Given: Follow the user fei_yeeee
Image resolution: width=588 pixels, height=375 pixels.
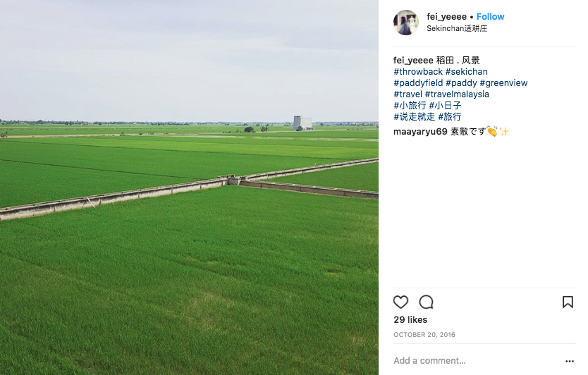Looking at the screenshot, I should (x=490, y=16).
